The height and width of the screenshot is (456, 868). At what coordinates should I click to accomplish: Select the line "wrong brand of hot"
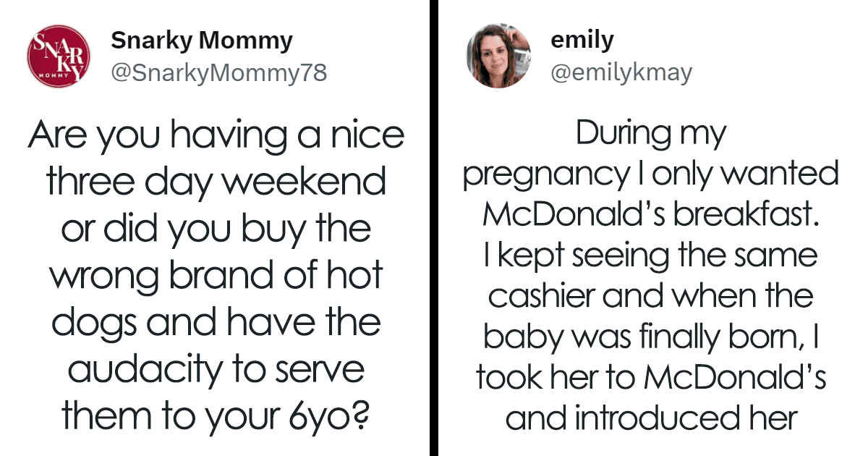[216, 276]
